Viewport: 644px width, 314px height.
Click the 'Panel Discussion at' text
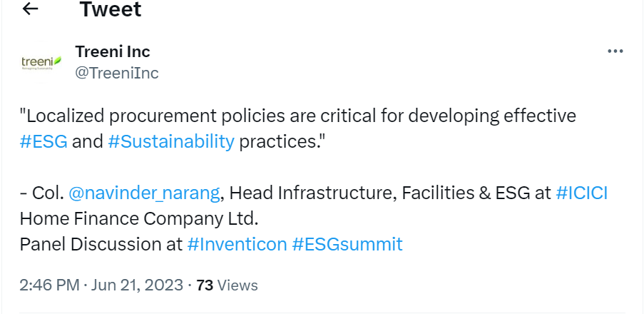pyautogui.click(x=101, y=244)
